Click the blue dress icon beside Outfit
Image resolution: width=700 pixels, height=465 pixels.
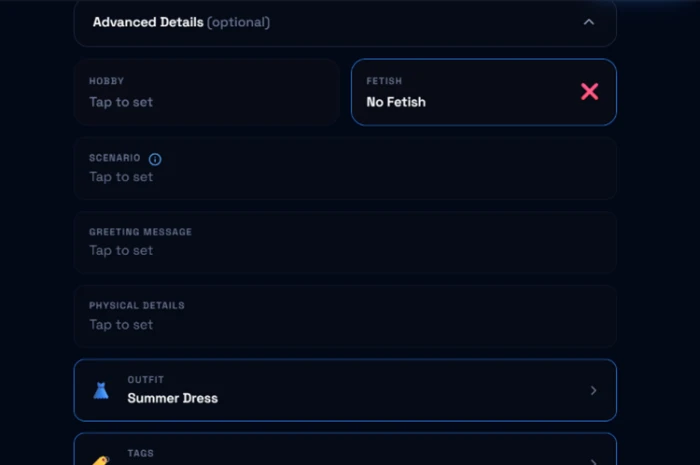point(101,390)
